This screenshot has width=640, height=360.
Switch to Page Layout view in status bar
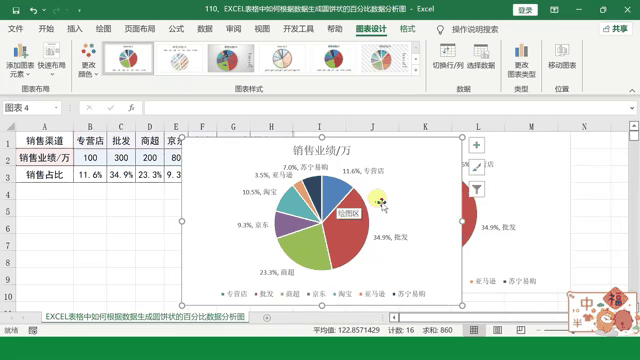click(x=497, y=330)
